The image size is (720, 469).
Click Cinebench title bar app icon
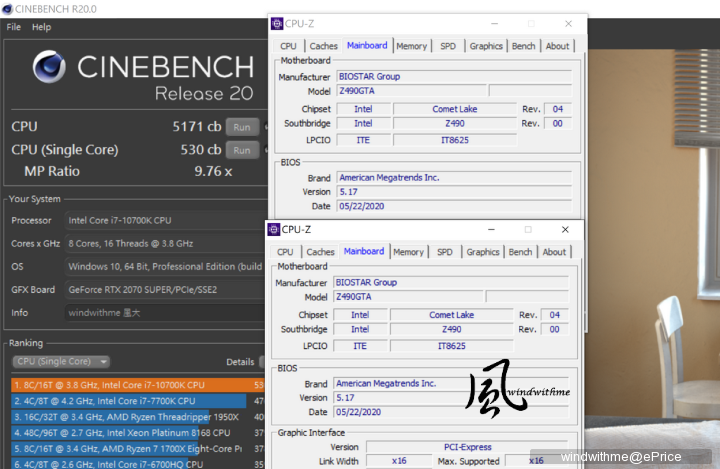[7, 9]
